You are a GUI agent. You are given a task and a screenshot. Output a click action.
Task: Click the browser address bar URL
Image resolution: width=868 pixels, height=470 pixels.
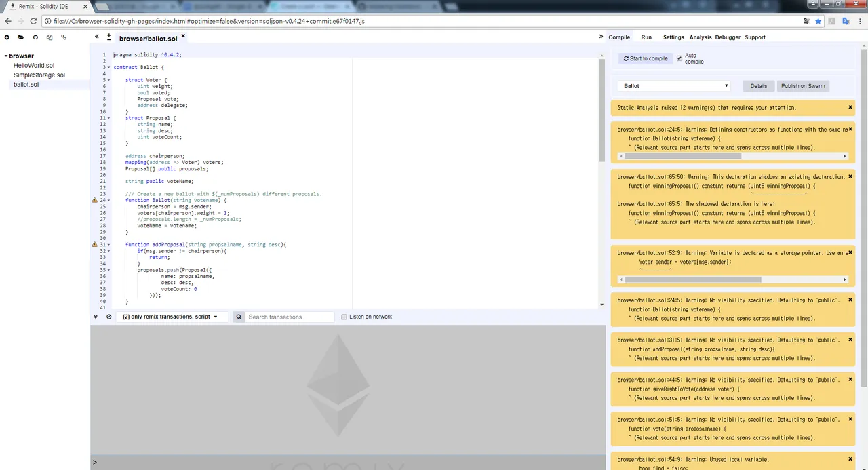(x=209, y=21)
